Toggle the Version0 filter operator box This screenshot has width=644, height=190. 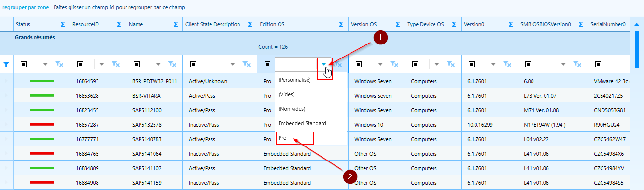tap(471, 64)
